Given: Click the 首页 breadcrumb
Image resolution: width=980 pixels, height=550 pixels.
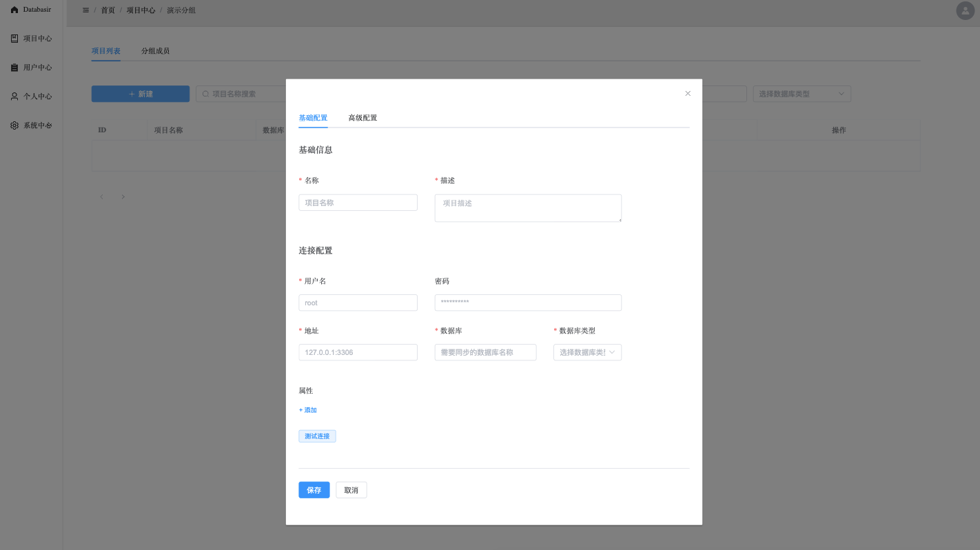Looking at the screenshot, I should tap(108, 10).
